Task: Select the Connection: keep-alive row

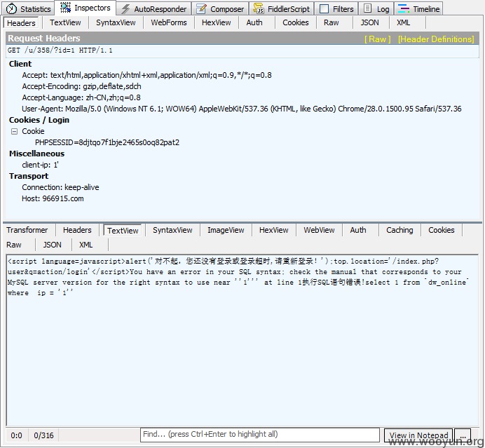Action: 60,187
